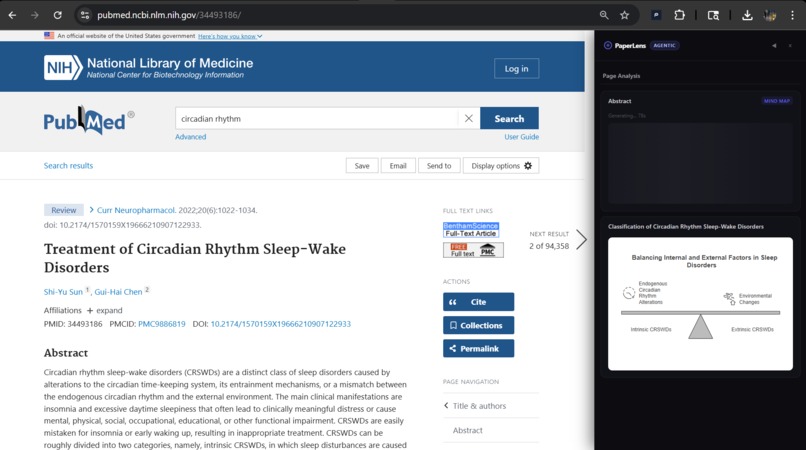Go to the next result arrow

coord(581,239)
